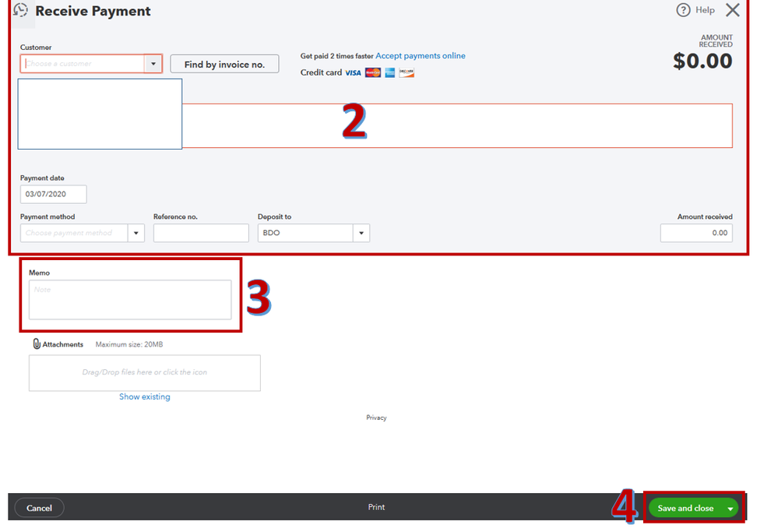Click the Reference no. input box

[x=201, y=233]
